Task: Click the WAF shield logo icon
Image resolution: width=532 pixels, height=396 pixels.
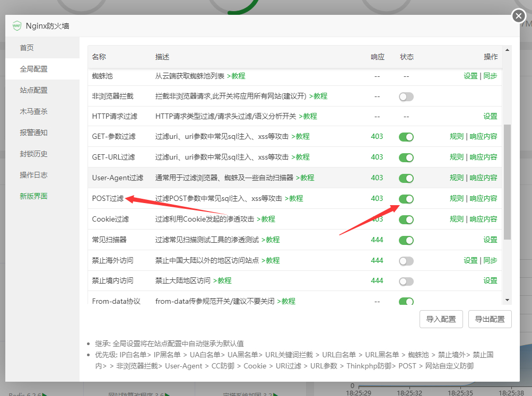Action: [x=16, y=25]
